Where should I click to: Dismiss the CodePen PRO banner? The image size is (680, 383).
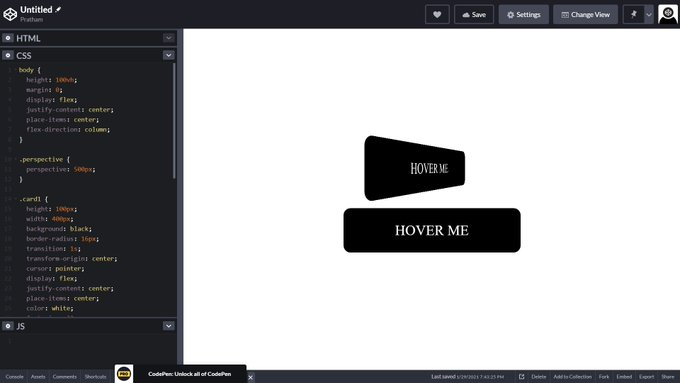click(250, 377)
